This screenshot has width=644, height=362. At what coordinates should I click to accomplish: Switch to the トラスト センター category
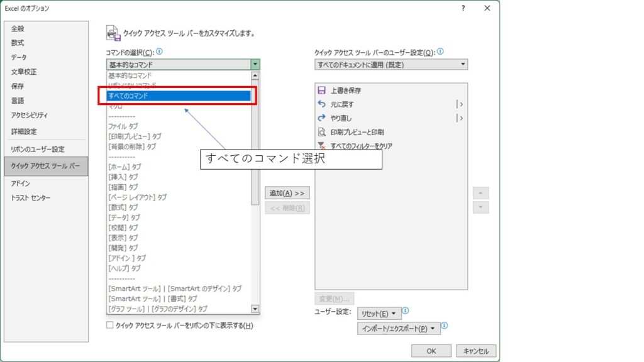pos(31,198)
